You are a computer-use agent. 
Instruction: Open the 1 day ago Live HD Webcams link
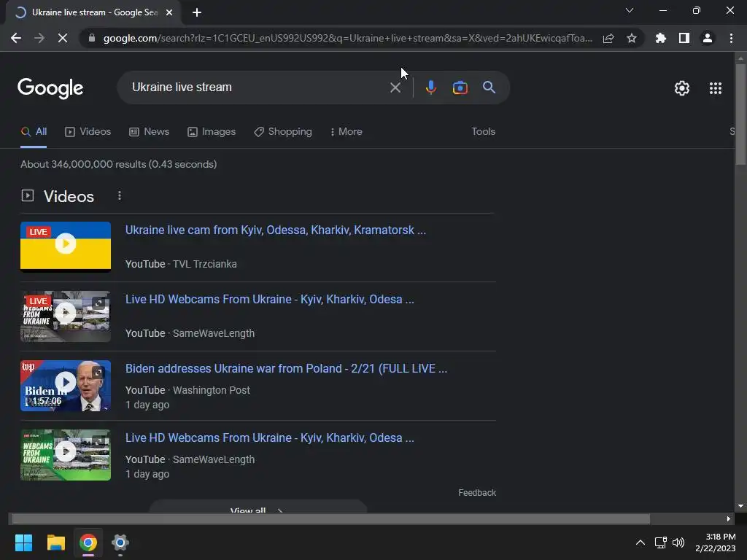pyautogui.click(x=270, y=437)
